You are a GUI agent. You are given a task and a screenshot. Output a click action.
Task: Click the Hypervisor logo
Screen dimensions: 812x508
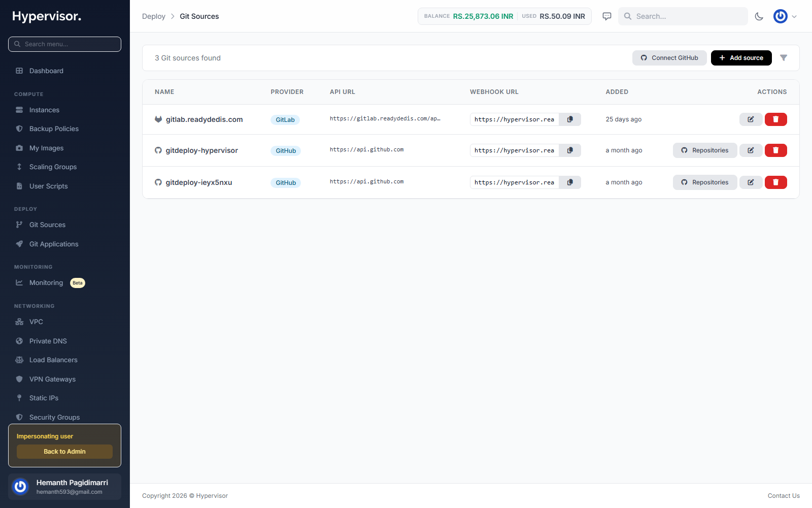pos(47,16)
